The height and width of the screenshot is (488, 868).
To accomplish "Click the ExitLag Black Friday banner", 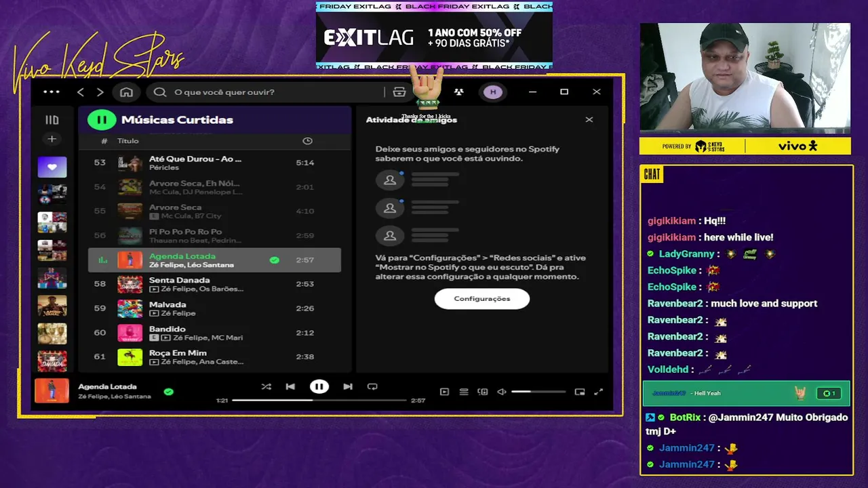I will click(x=434, y=36).
